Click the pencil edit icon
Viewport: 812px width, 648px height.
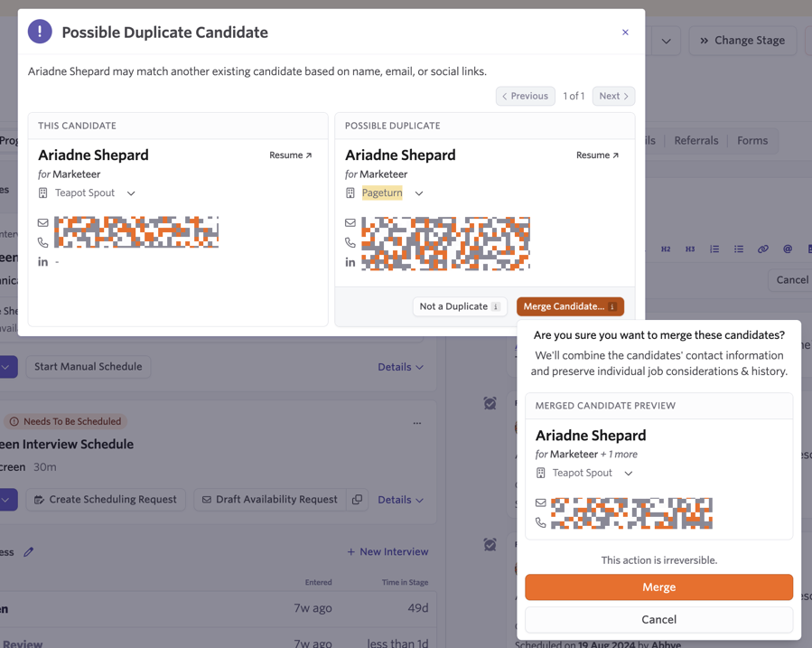(29, 552)
